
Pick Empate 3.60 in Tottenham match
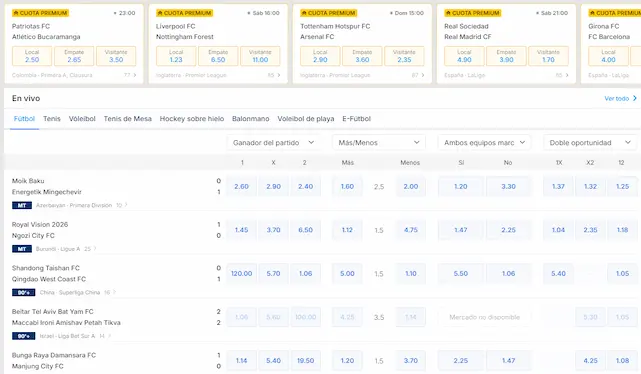pos(362,56)
